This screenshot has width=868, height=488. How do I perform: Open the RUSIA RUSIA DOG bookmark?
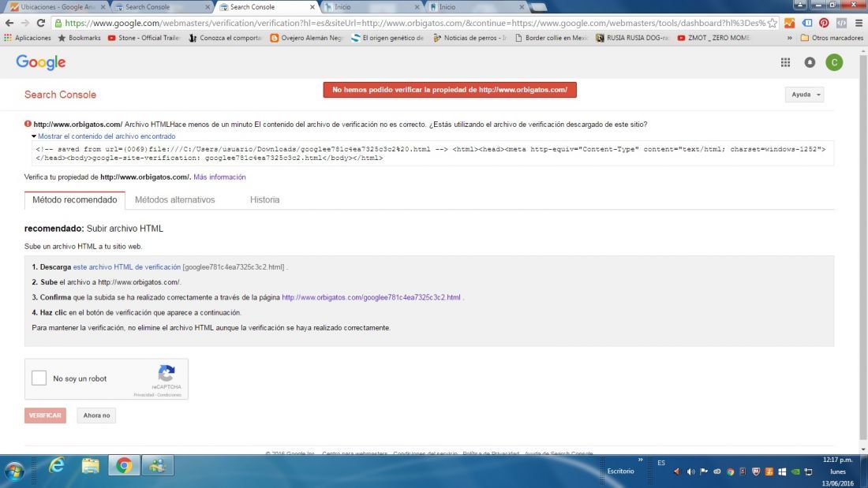point(633,38)
